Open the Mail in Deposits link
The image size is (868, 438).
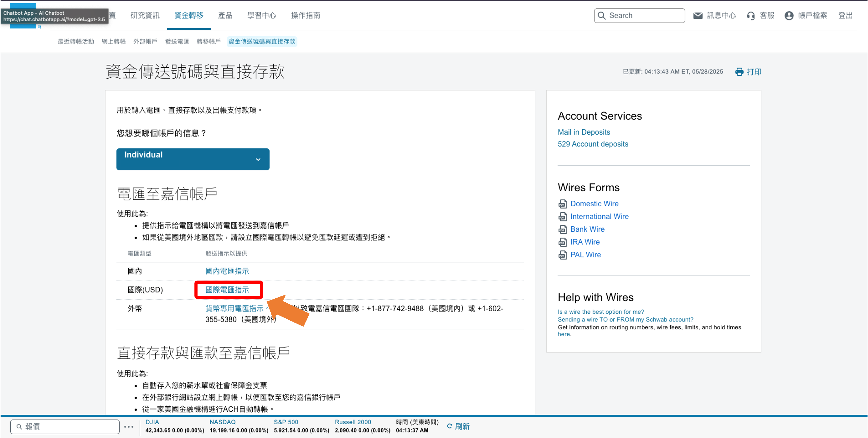[584, 132]
